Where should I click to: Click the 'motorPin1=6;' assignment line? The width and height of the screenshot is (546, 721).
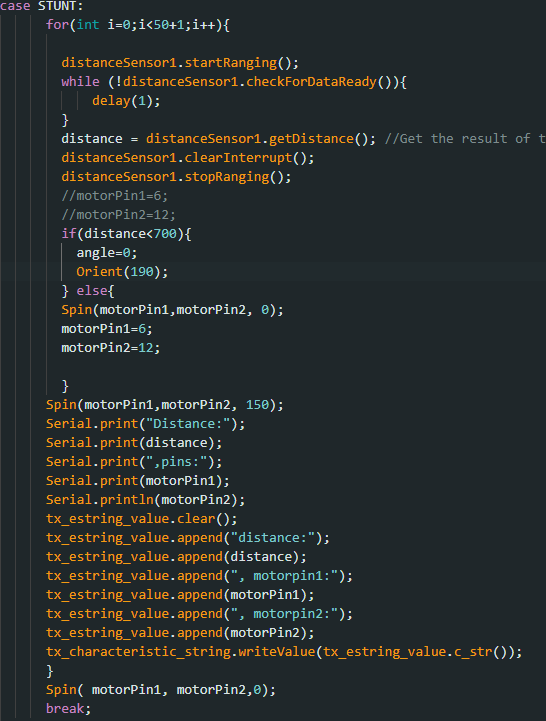[107, 329]
